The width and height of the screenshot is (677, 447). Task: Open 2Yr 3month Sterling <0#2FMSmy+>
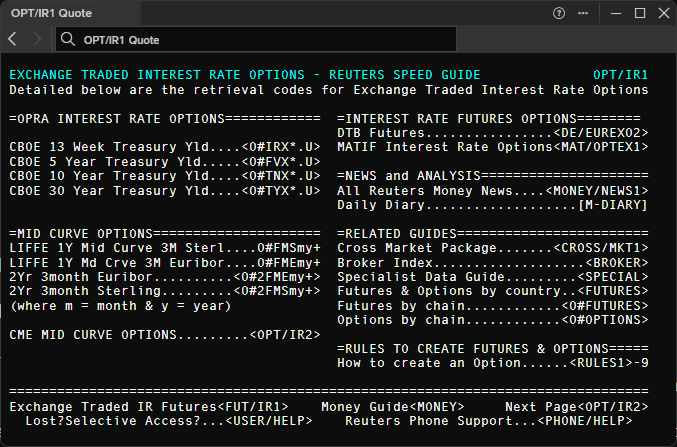(277, 291)
